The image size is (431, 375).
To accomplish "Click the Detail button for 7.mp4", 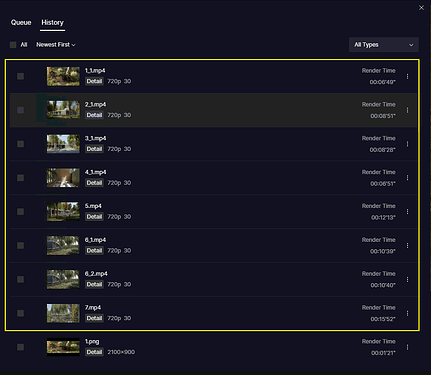I will pos(94,318).
